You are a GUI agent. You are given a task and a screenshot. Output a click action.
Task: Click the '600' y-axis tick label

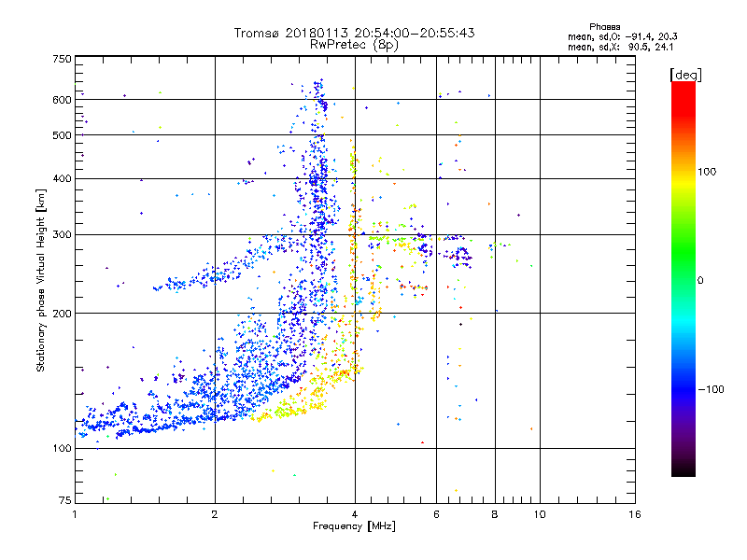(62, 100)
